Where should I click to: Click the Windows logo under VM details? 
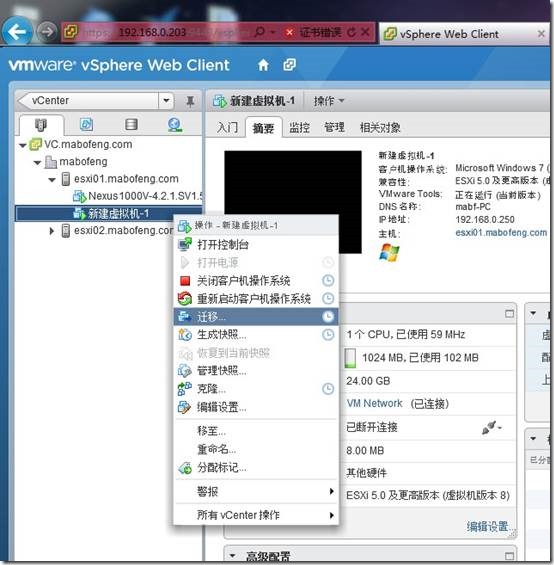click(389, 252)
